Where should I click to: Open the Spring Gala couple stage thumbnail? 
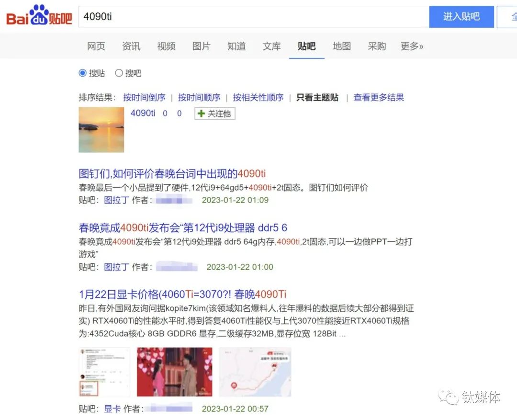tap(174, 372)
